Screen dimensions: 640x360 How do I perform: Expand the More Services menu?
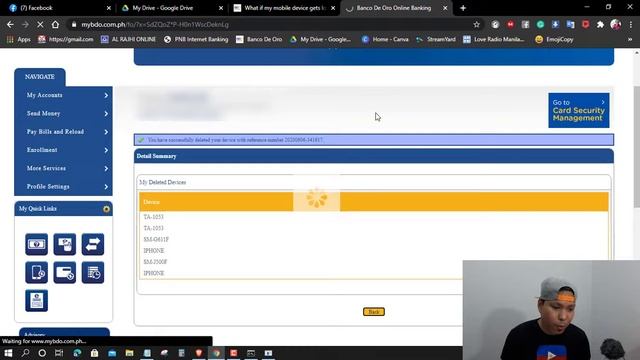click(64, 168)
